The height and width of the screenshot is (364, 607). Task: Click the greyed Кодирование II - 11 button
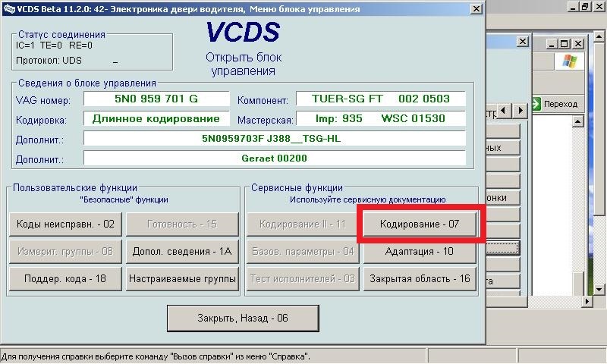pos(303,224)
